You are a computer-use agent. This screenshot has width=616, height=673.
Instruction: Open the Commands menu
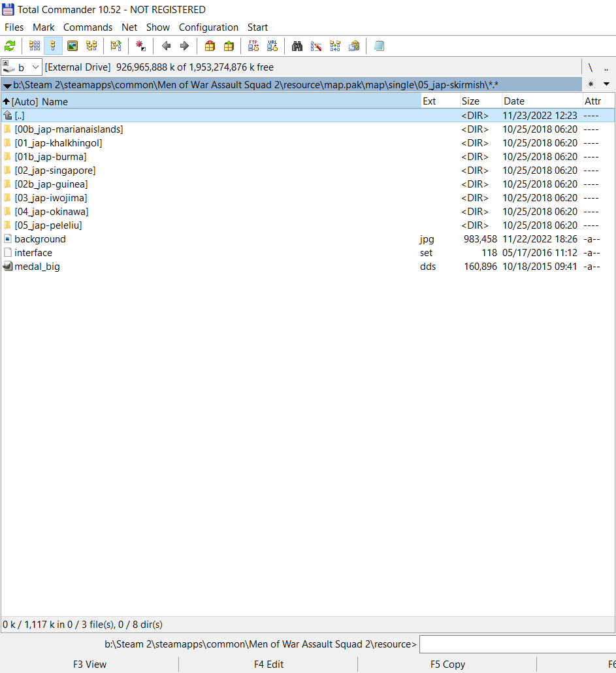point(88,27)
